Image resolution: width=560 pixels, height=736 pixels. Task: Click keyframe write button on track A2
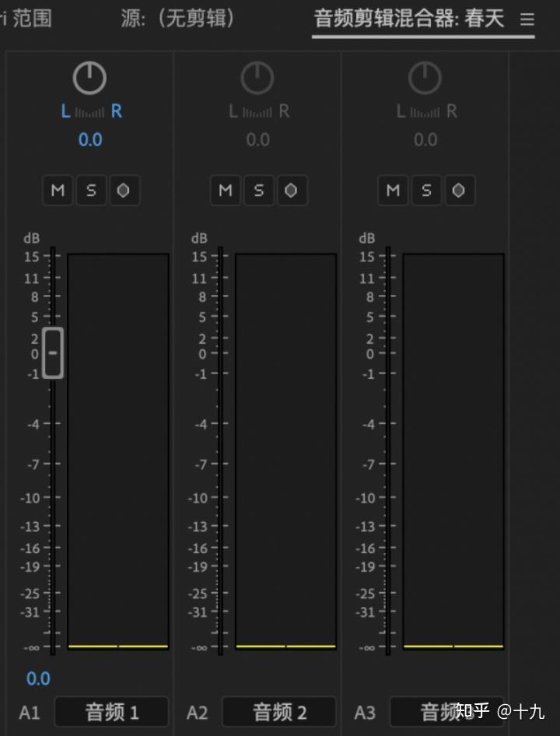coord(292,191)
